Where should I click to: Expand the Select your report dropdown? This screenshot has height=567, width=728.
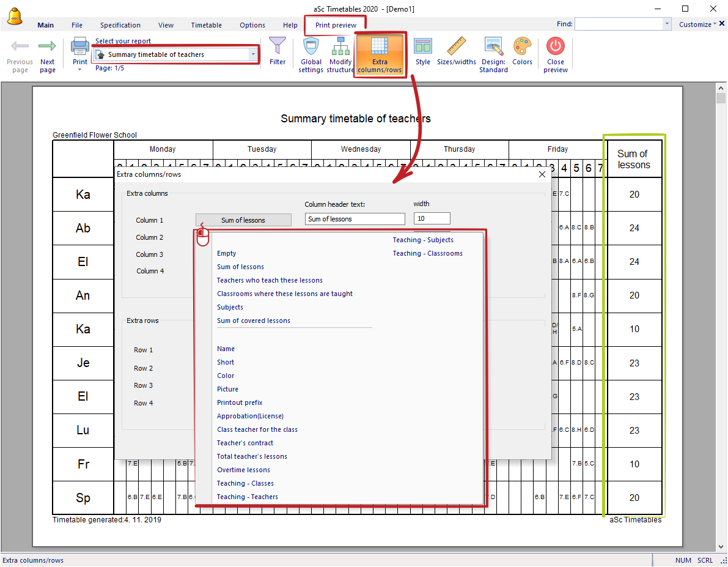click(253, 54)
